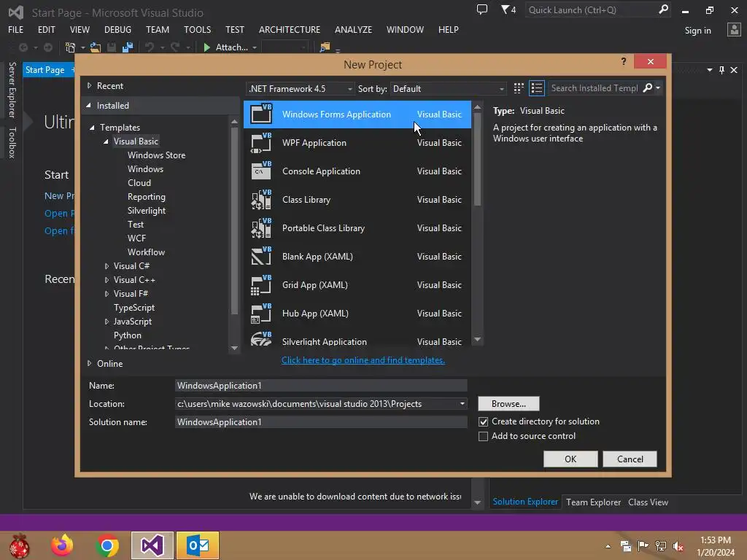This screenshot has width=747, height=560.
Task: Click the green Attach start arrow
Action: (x=206, y=47)
